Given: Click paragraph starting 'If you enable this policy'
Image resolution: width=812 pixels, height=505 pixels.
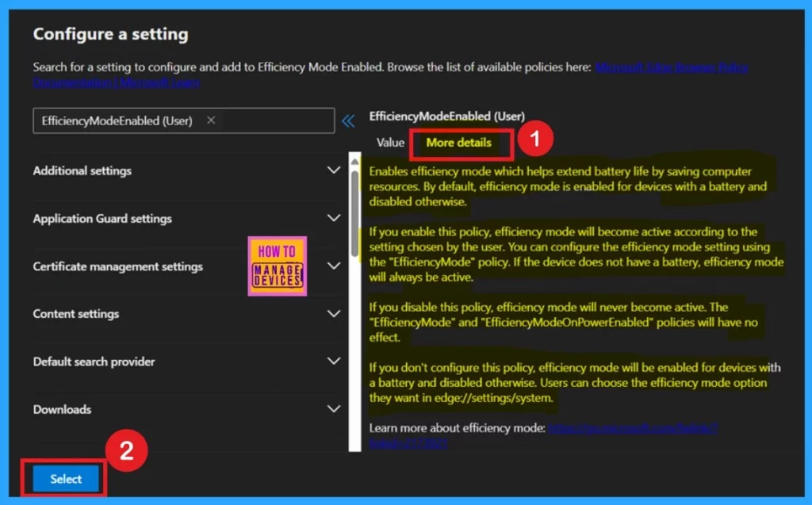Looking at the screenshot, I should click(576, 254).
